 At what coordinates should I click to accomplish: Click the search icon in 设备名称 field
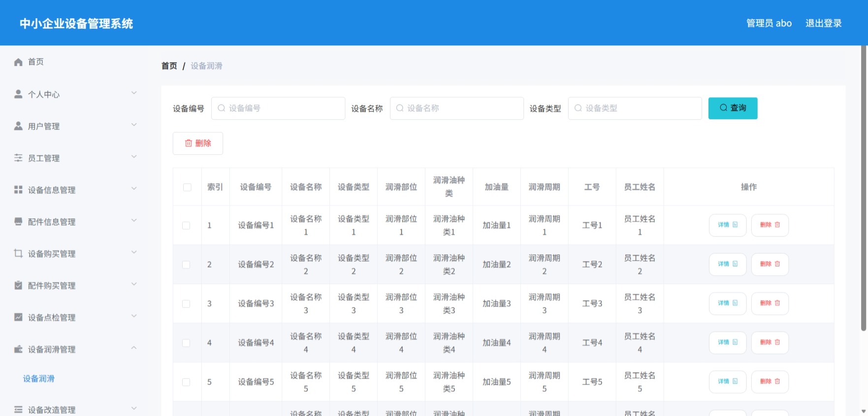coord(400,108)
